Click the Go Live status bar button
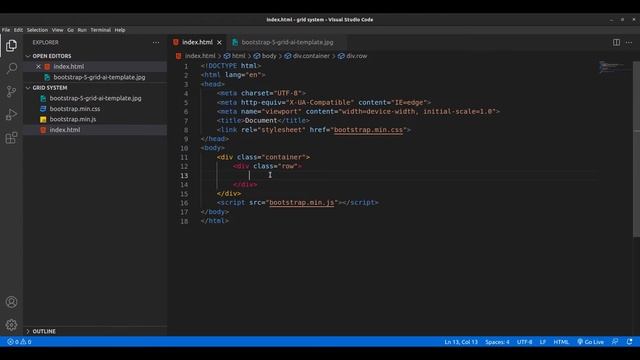Viewport: 640px width, 360px height. tap(590, 342)
